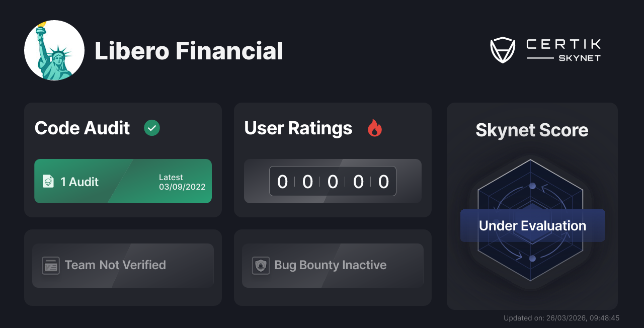The width and height of the screenshot is (644, 328).
Task: Click the Updated on timestamp text
Action: [561, 318]
